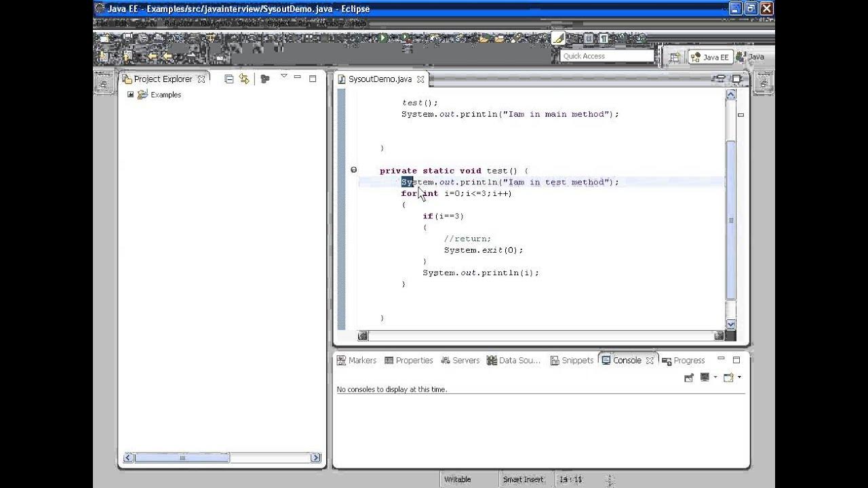868x488 pixels.
Task: Open the Refactor menu
Action: point(178,23)
